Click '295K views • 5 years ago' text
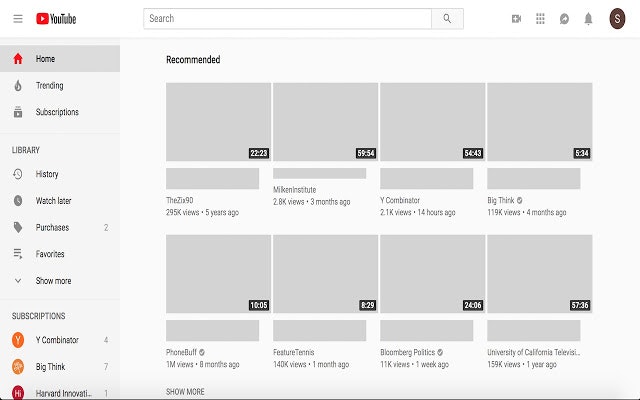The image size is (640, 400). tap(202, 213)
